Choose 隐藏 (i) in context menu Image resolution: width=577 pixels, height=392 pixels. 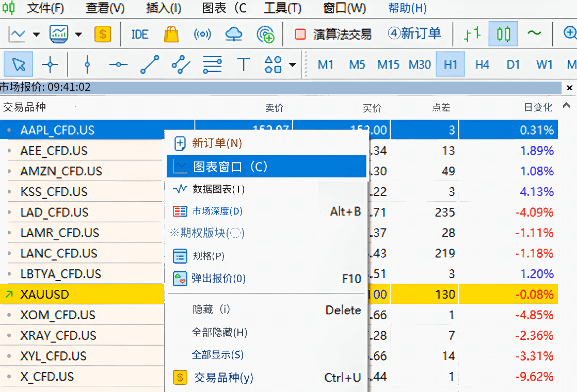tap(266, 309)
